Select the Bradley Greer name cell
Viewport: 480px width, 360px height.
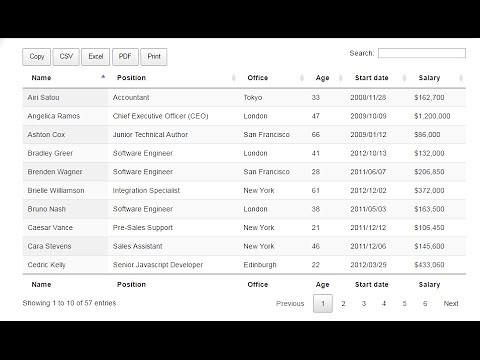(65, 153)
